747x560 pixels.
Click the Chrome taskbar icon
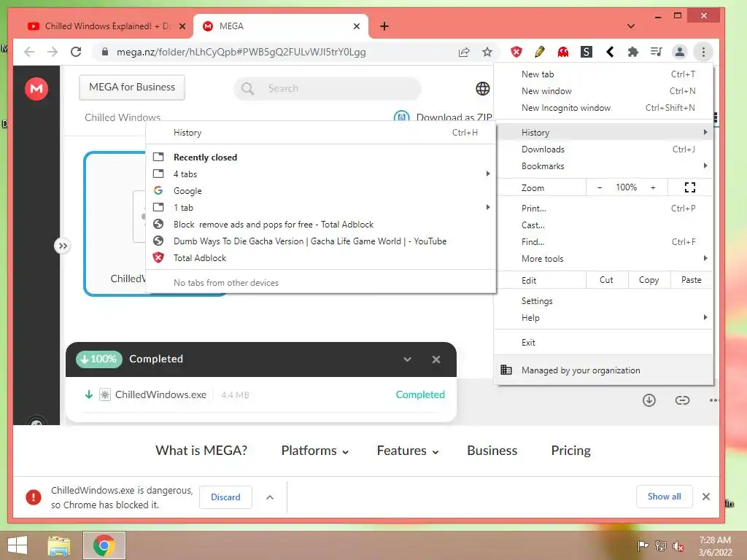coord(104,545)
